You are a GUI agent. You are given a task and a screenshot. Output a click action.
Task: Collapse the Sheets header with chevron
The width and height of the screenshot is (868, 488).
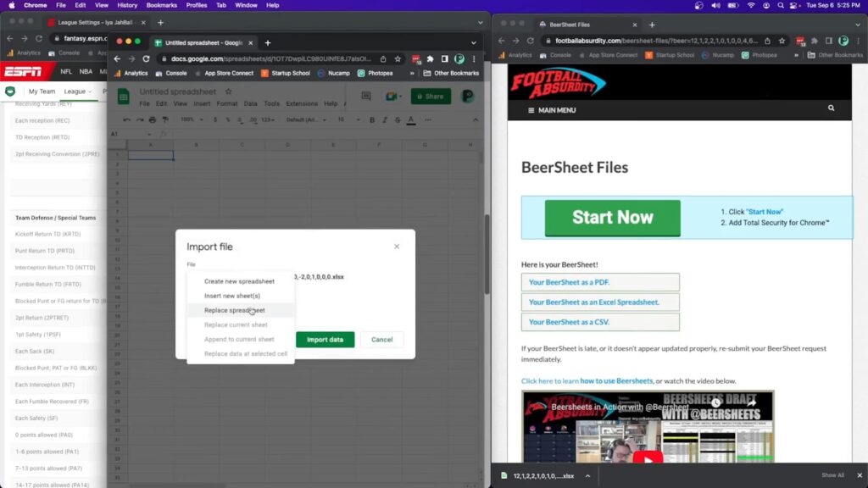point(476,119)
